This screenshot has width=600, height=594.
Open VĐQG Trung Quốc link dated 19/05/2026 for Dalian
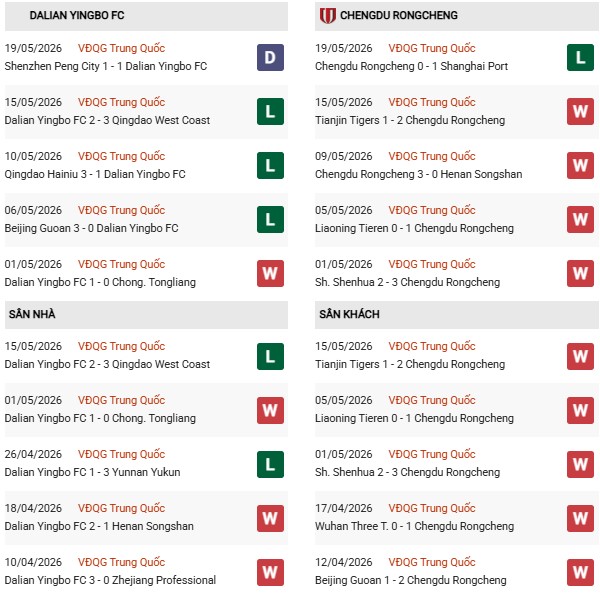(x=121, y=48)
